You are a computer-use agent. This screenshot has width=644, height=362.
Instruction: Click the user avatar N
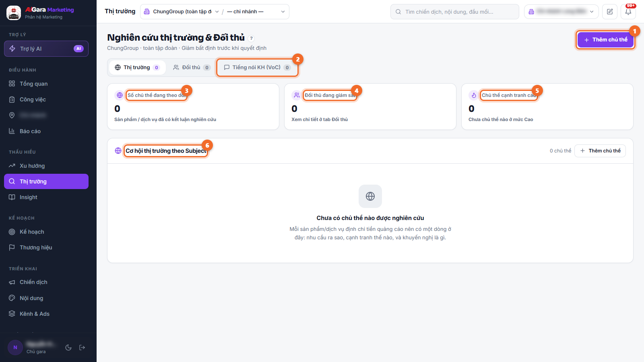coord(15,348)
